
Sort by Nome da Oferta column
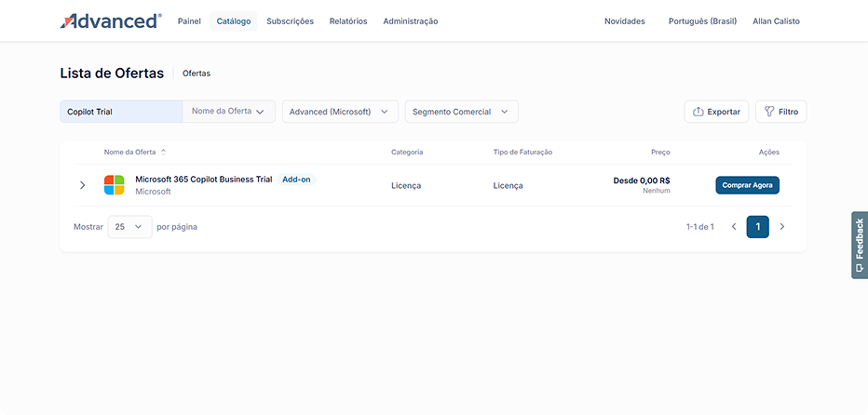134,152
